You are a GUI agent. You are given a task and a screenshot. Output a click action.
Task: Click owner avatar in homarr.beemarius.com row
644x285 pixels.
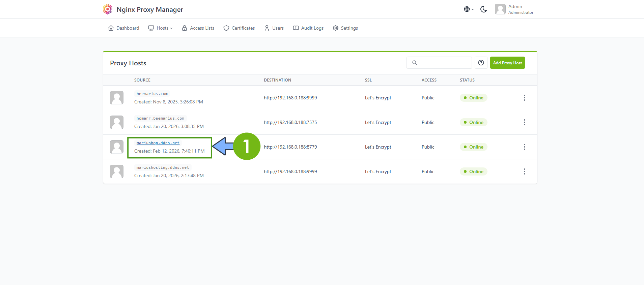pos(117,122)
